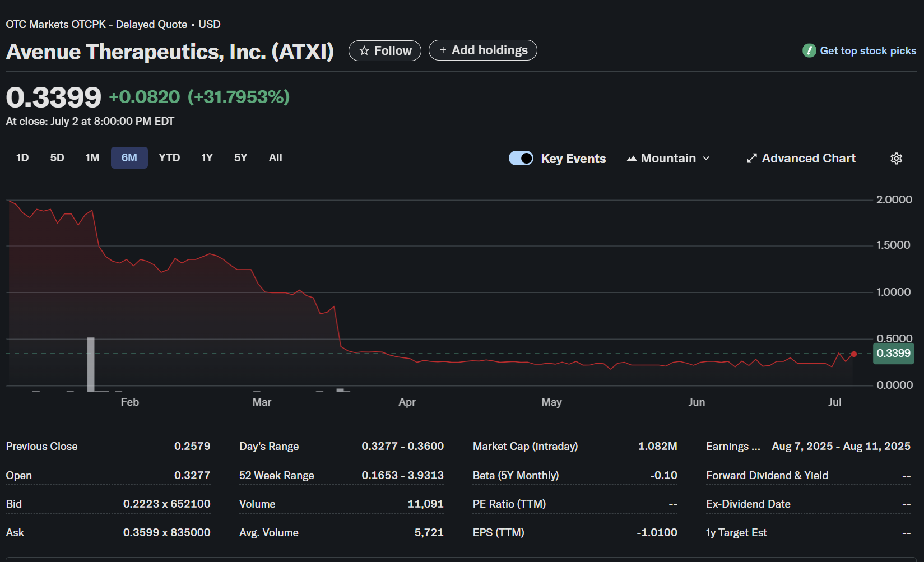This screenshot has height=562, width=924.
Task: Click the Beta (5Y Monthly) label
Action: point(516,476)
